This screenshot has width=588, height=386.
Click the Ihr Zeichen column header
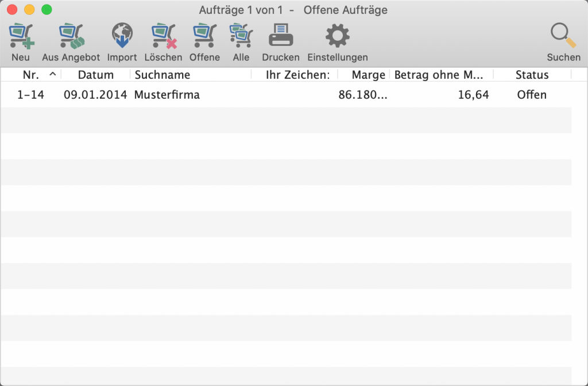(297, 75)
